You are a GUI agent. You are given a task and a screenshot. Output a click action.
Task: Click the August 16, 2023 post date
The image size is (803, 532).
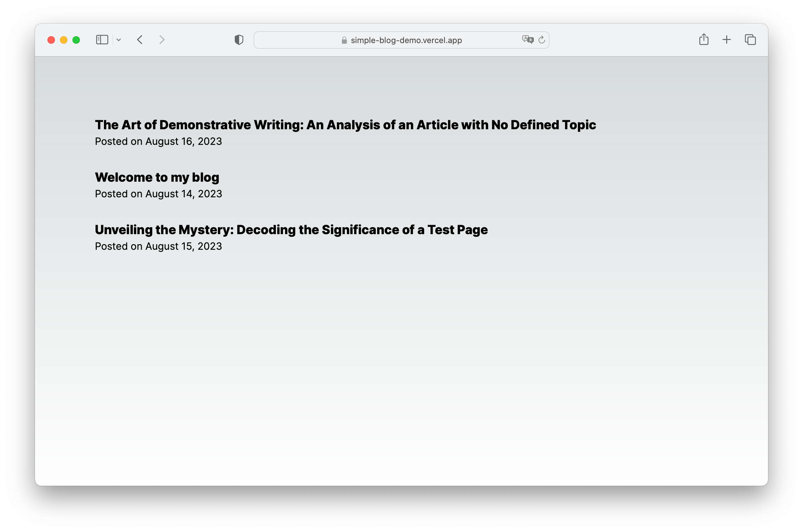pyautogui.click(x=158, y=141)
